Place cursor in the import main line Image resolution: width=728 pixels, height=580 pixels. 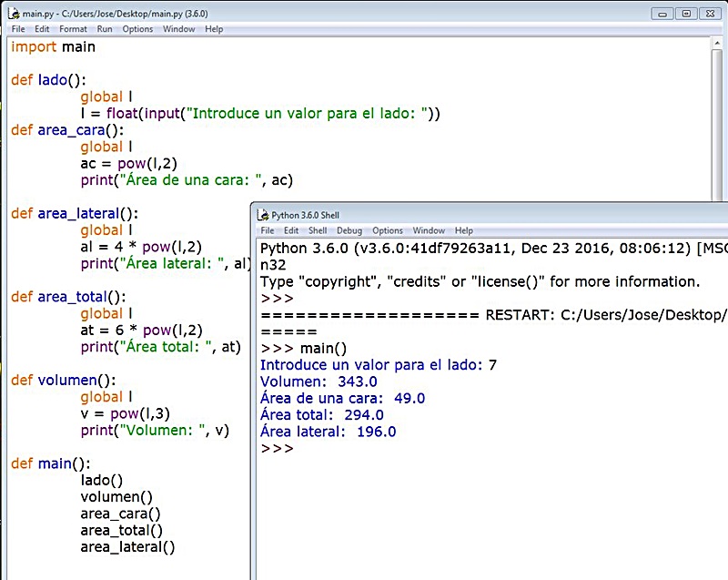pyautogui.click(x=55, y=46)
